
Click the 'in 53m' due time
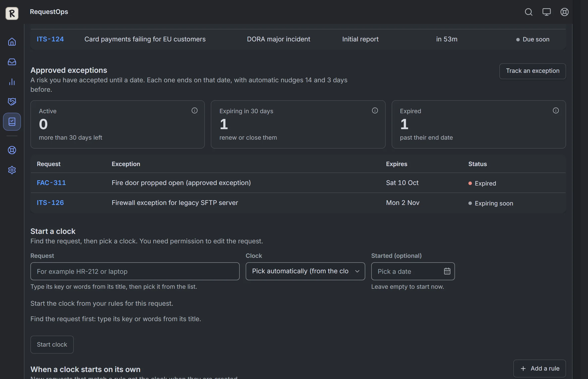pyautogui.click(x=447, y=39)
